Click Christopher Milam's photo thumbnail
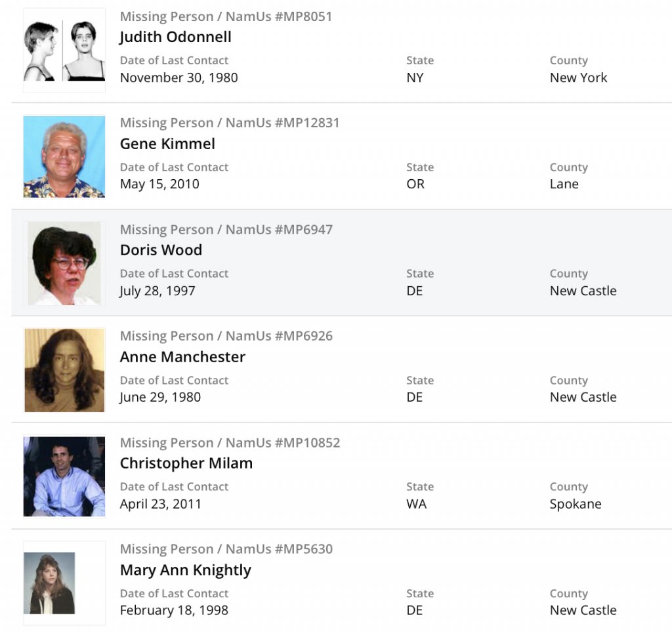 64,476
